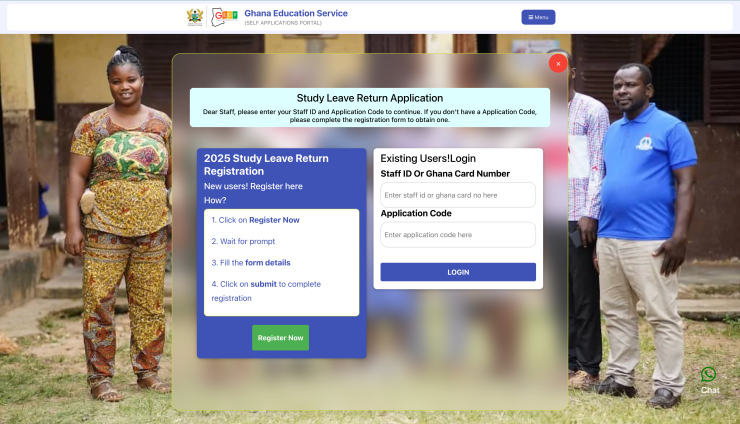Click the 2025 Study Leave Return Registration heading
Image resolution: width=740 pixels, height=424 pixels.
[266, 165]
